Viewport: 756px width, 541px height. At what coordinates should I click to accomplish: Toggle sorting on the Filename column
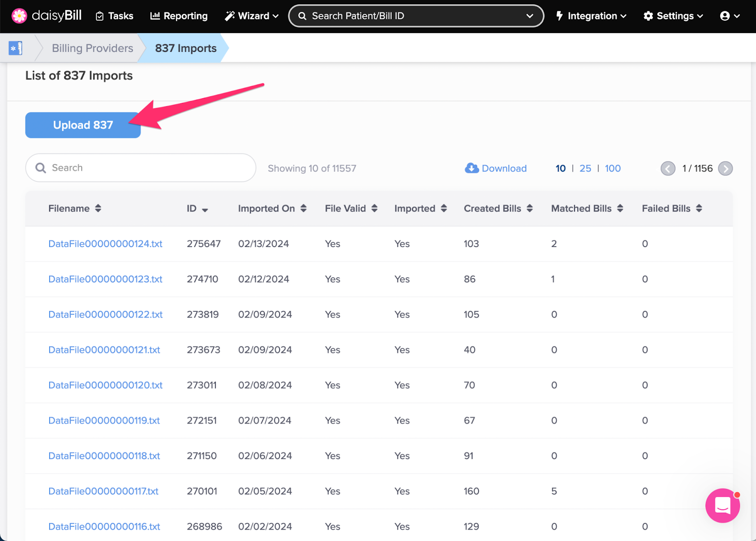98,208
